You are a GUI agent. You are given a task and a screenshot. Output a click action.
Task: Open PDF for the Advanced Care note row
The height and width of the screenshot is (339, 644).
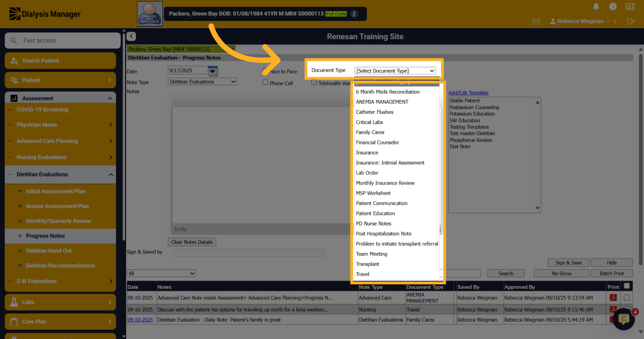[613, 298]
